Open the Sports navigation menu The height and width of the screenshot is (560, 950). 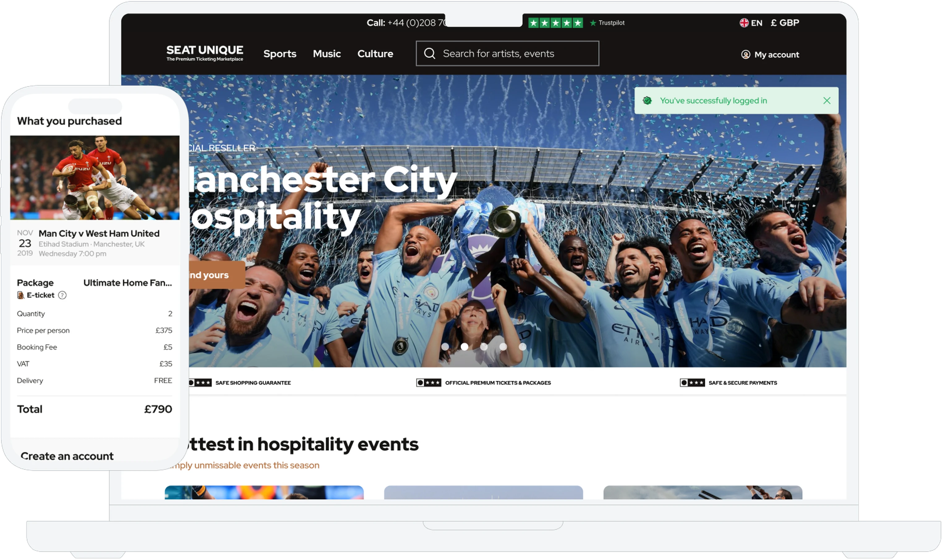280,53
